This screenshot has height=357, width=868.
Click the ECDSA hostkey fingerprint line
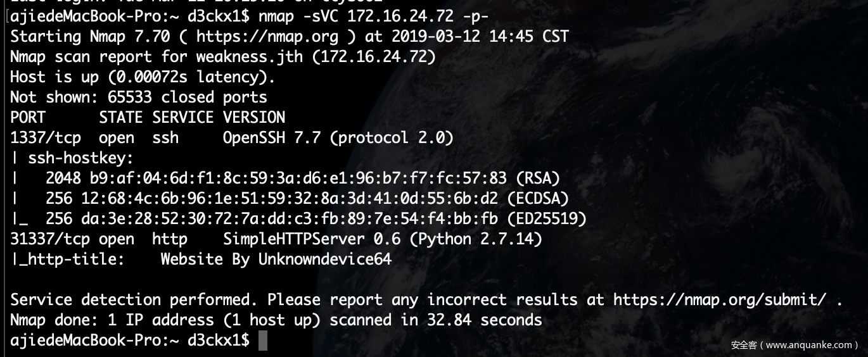(293, 198)
